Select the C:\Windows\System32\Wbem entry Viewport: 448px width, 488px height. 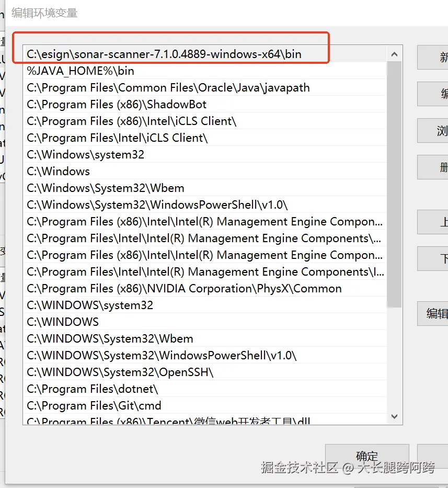click(x=205, y=188)
